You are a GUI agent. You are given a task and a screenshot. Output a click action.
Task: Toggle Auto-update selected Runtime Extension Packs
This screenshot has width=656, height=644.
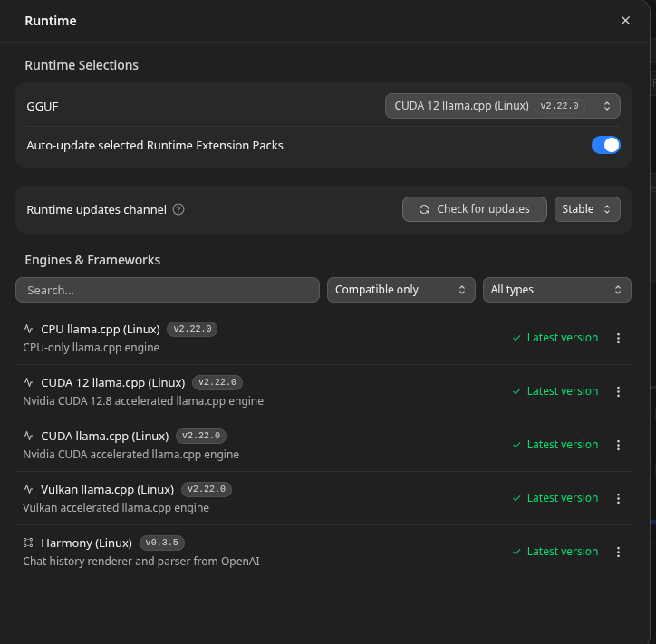[x=605, y=145]
